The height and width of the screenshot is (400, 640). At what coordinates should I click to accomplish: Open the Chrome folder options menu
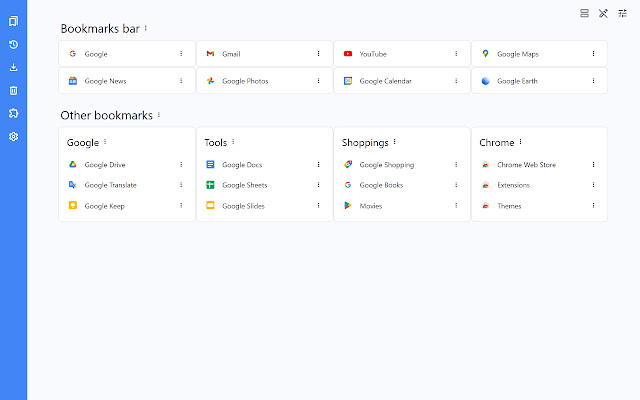(520, 142)
